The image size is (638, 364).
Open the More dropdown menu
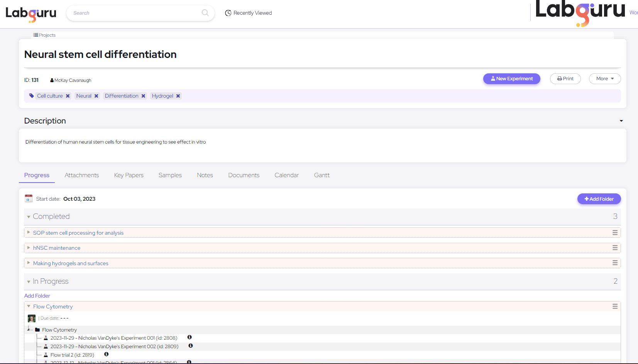[604, 79]
